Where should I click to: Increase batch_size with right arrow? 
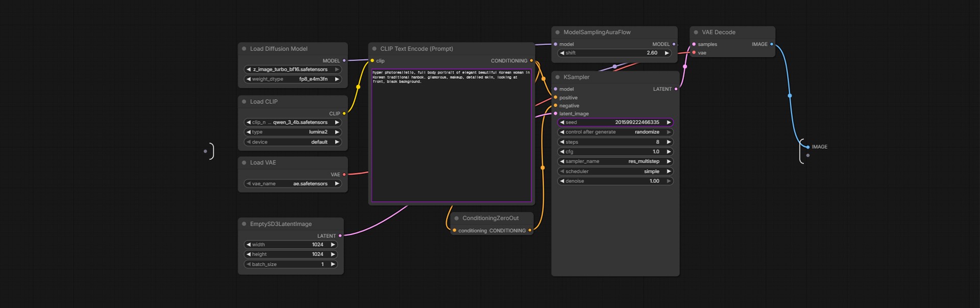pyautogui.click(x=333, y=265)
